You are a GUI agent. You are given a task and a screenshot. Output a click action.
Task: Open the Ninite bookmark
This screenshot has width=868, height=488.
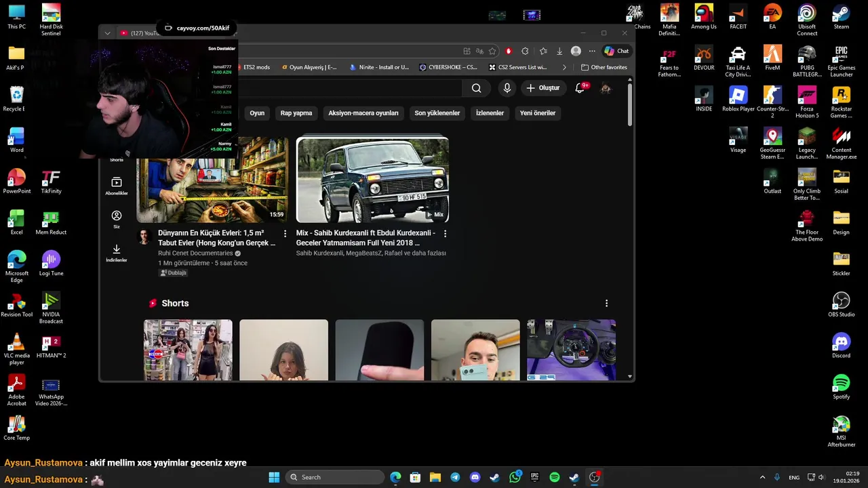[x=380, y=67]
